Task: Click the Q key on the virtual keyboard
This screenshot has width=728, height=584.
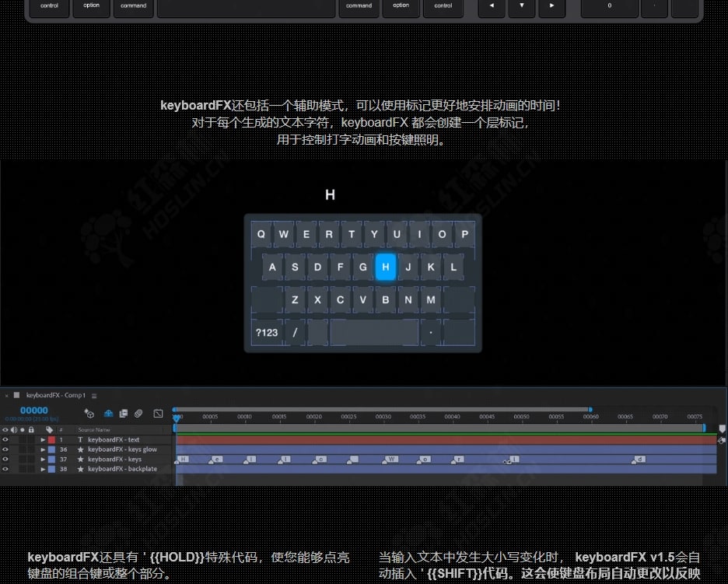Action: pyautogui.click(x=261, y=234)
